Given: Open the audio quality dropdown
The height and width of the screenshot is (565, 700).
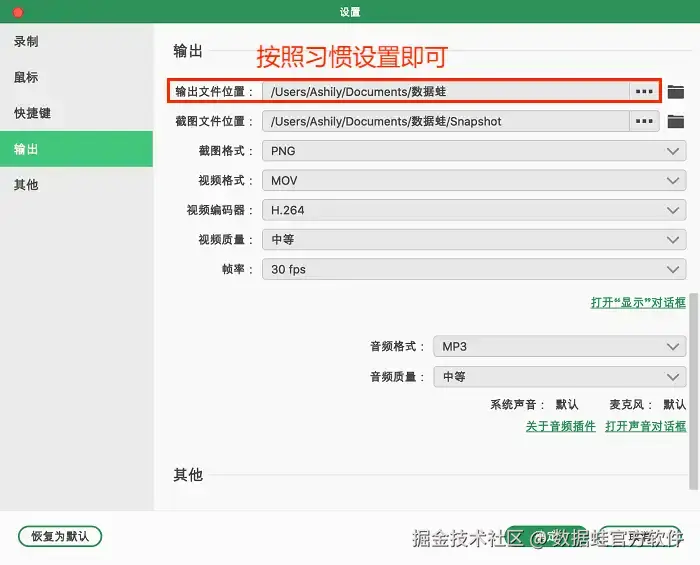Looking at the screenshot, I should tap(559, 377).
